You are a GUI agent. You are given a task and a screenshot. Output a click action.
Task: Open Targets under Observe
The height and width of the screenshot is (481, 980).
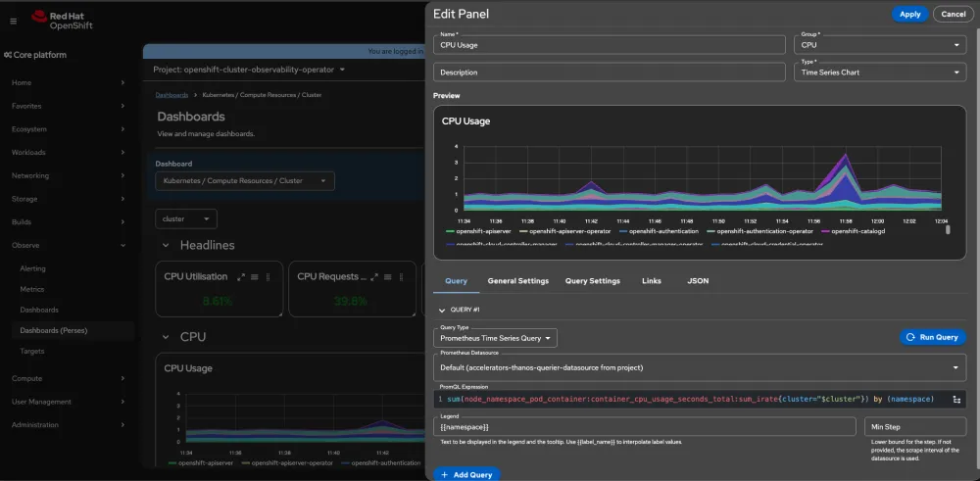coord(32,351)
